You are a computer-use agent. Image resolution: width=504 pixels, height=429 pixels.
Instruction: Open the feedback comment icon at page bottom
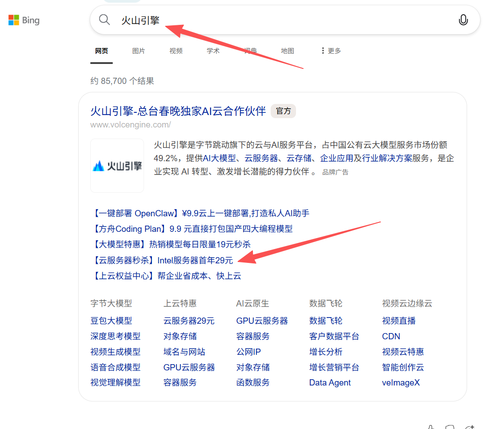click(449, 426)
